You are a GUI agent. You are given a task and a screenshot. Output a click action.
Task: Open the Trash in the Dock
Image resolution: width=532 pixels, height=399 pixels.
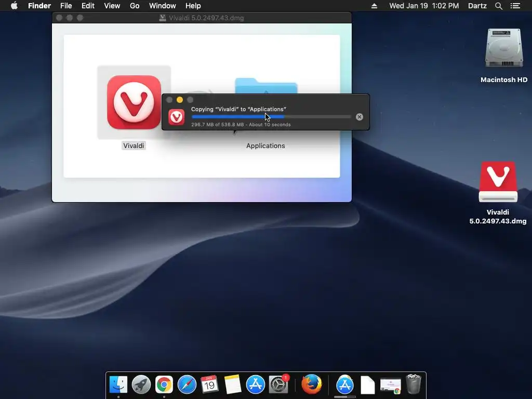(413, 384)
